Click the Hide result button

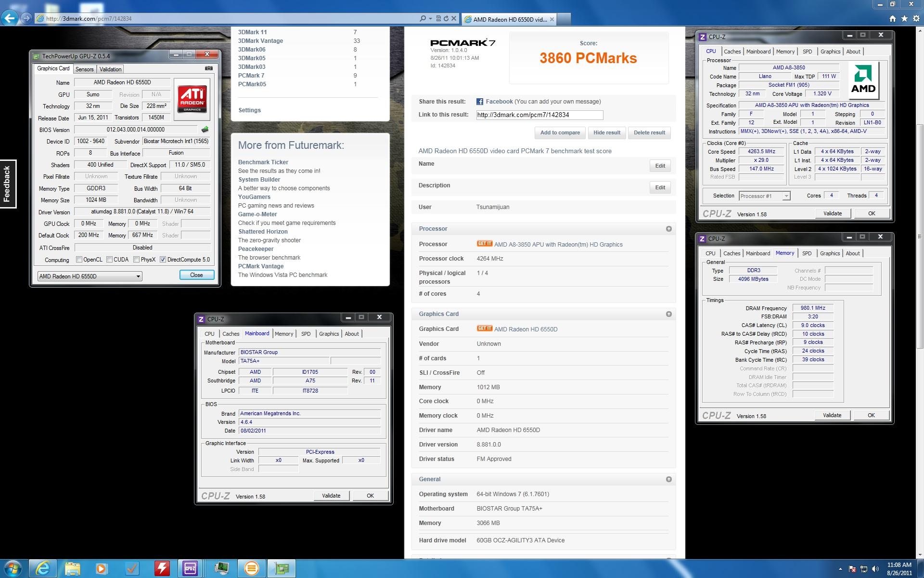(606, 132)
